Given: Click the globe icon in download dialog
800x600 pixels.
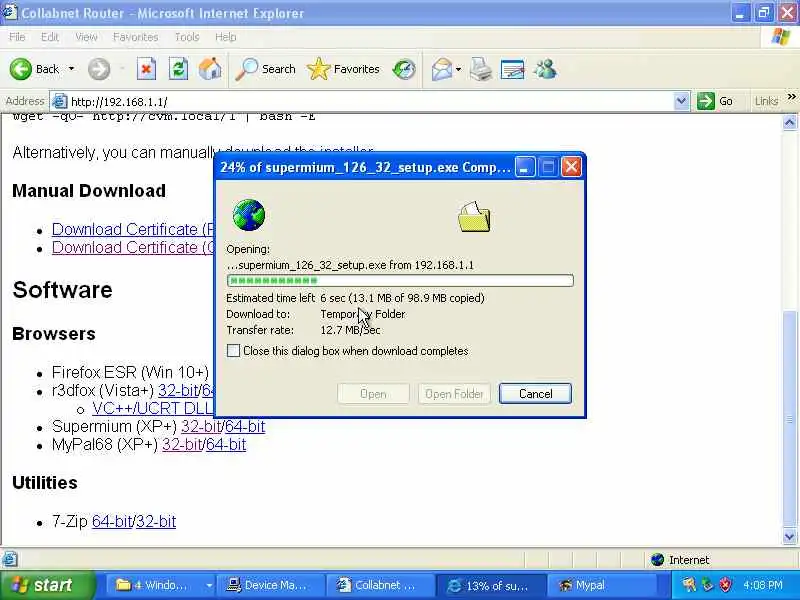Looking at the screenshot, I should tap(248, 215).
